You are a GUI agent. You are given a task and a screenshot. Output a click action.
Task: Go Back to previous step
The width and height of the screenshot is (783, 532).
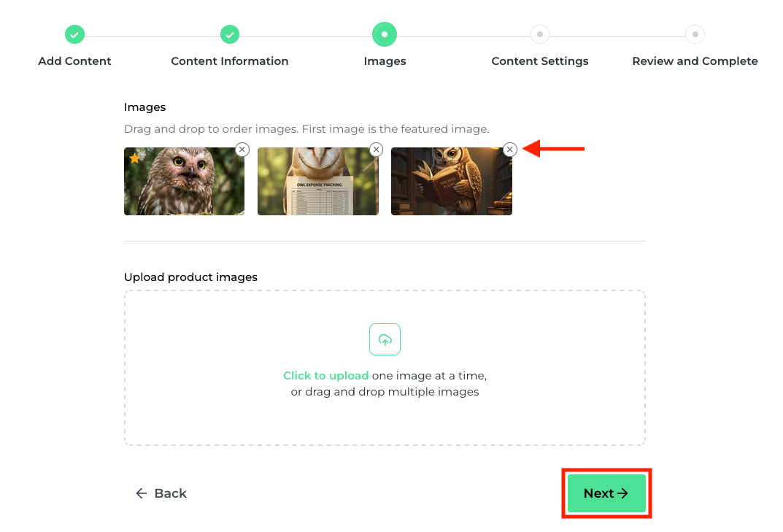161,493
